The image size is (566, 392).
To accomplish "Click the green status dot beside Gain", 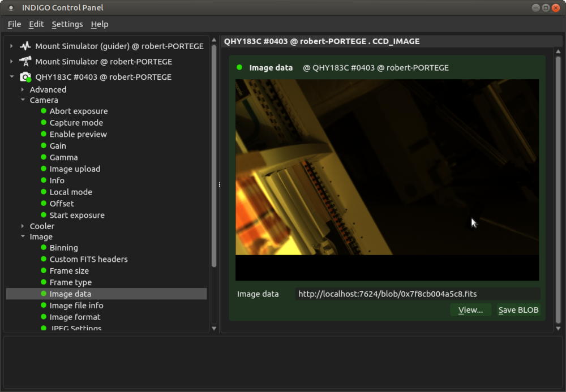I will tap(44, 145).
